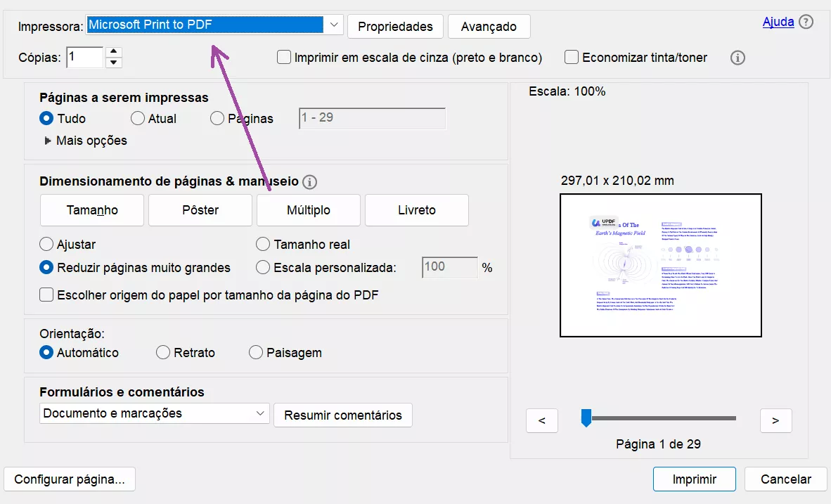Select the Livreto layout mode
This screenshot has width=831, height=504.
click(x=416, y=209)
